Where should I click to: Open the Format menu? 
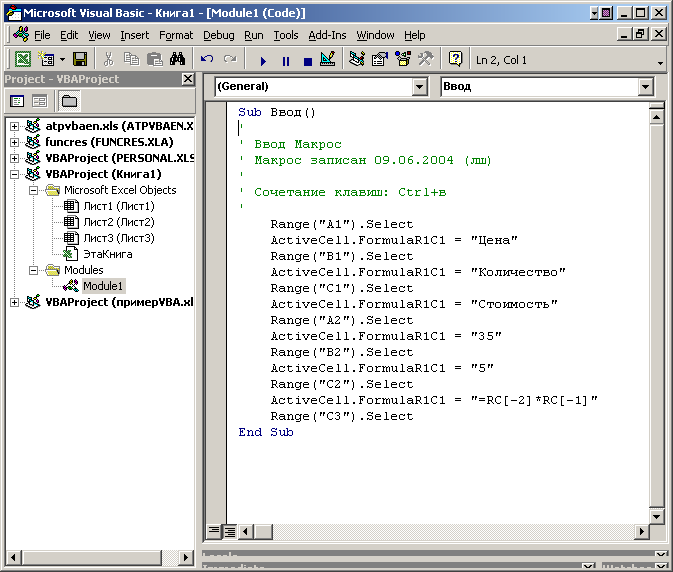point(176,35)
